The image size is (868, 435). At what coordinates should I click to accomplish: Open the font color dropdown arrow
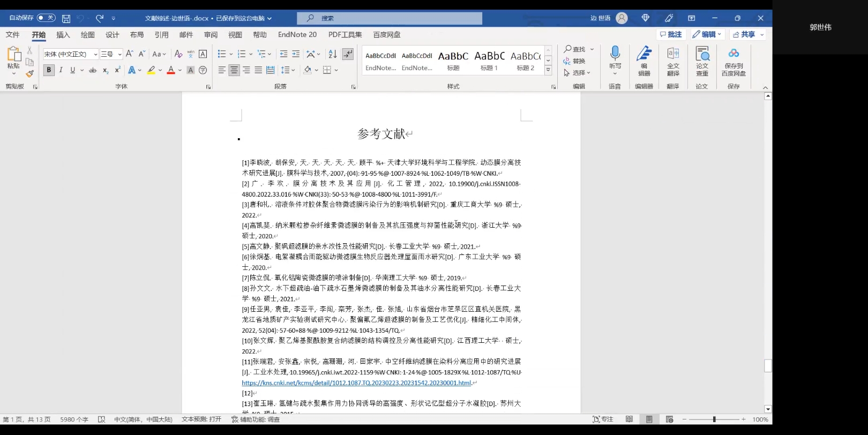coord(180,70)
